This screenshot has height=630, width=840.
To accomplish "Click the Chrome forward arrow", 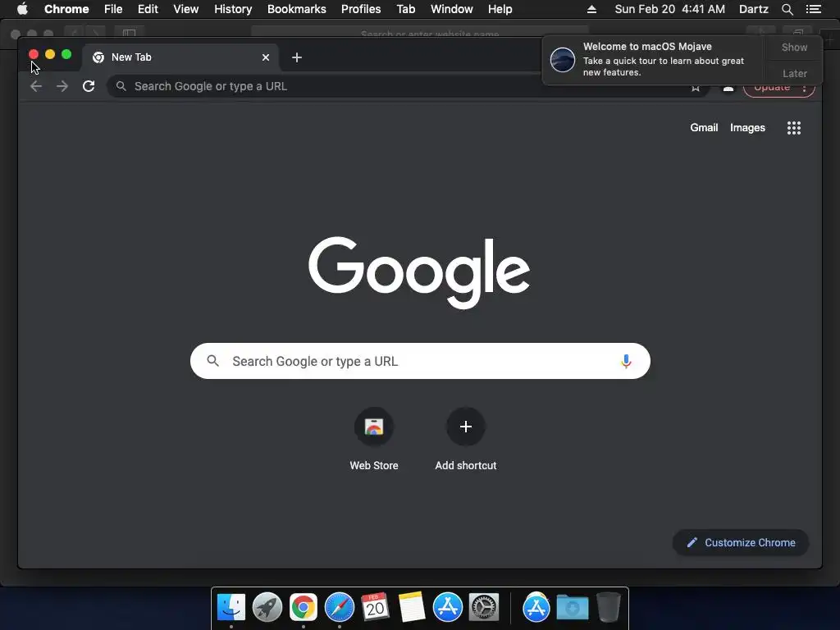I will (x=62, y=86).
